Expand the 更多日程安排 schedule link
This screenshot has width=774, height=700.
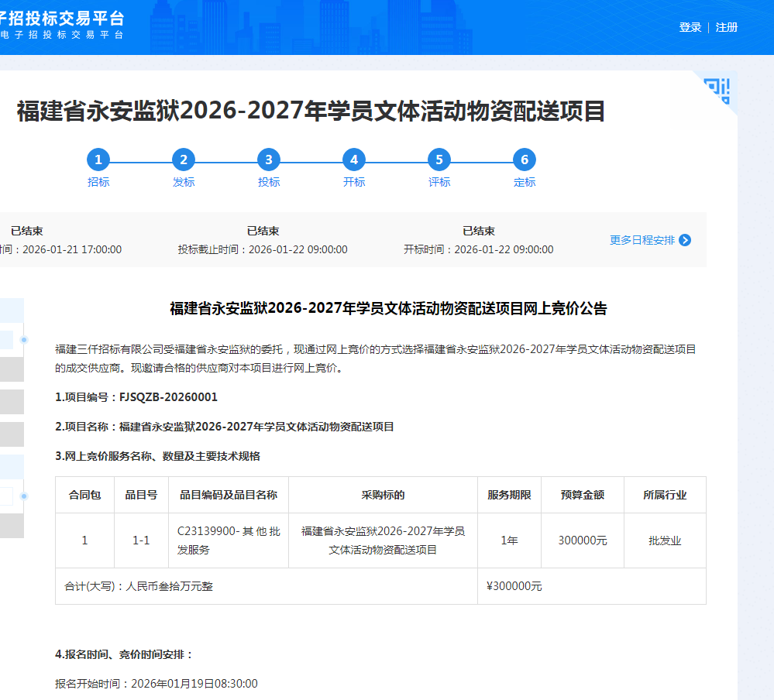coord(642,240)
